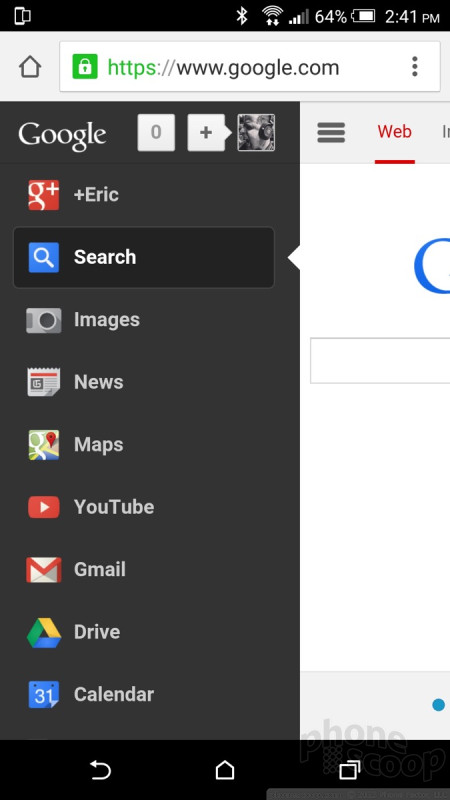Tap the Android back navigation button

100,770
